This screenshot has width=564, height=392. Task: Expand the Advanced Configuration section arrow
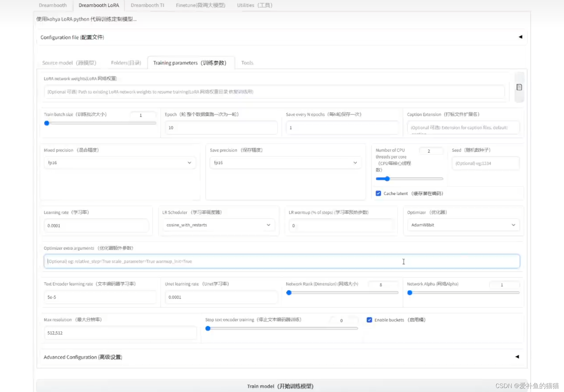coord(517,357)
